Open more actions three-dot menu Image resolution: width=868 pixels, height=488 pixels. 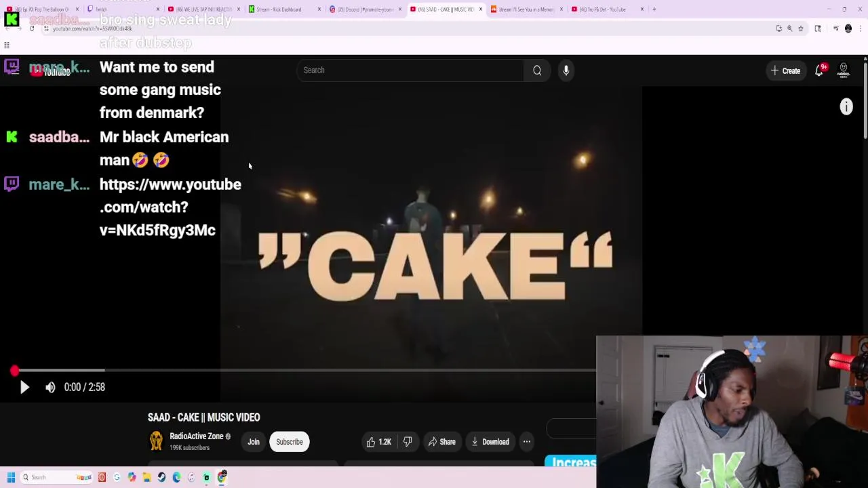point(527,442)
